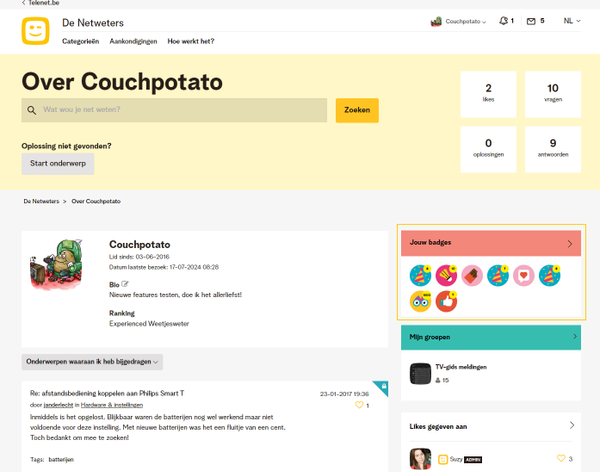Click the Zoeken button
Screen dimensions: 600x472
(357, 110)
